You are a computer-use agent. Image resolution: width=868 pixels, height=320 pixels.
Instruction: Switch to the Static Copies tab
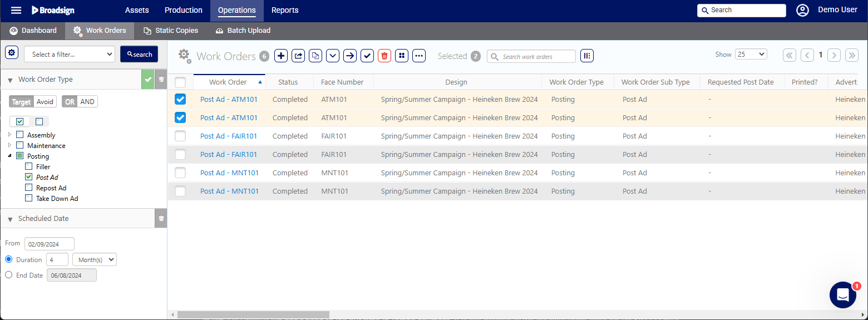[171, 31]
